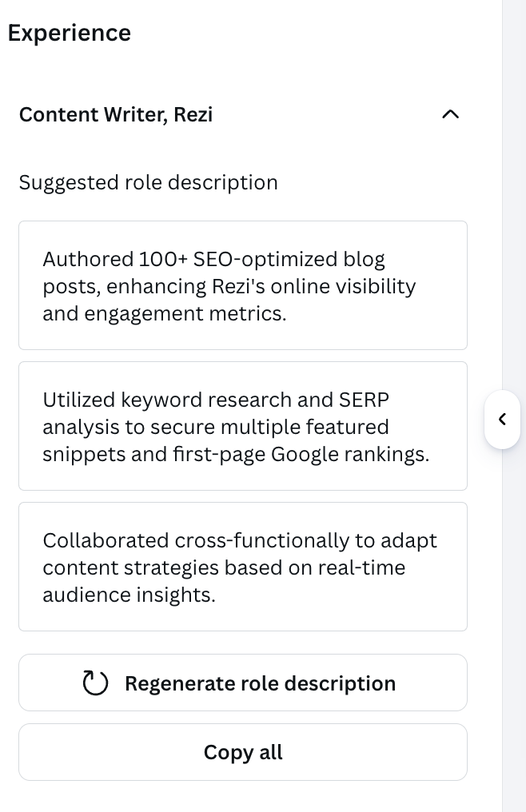The height and width of the screenshot is (812, 526).
Task: Select the refresh icon beside Regenerate role description
Action: [94, 683]
